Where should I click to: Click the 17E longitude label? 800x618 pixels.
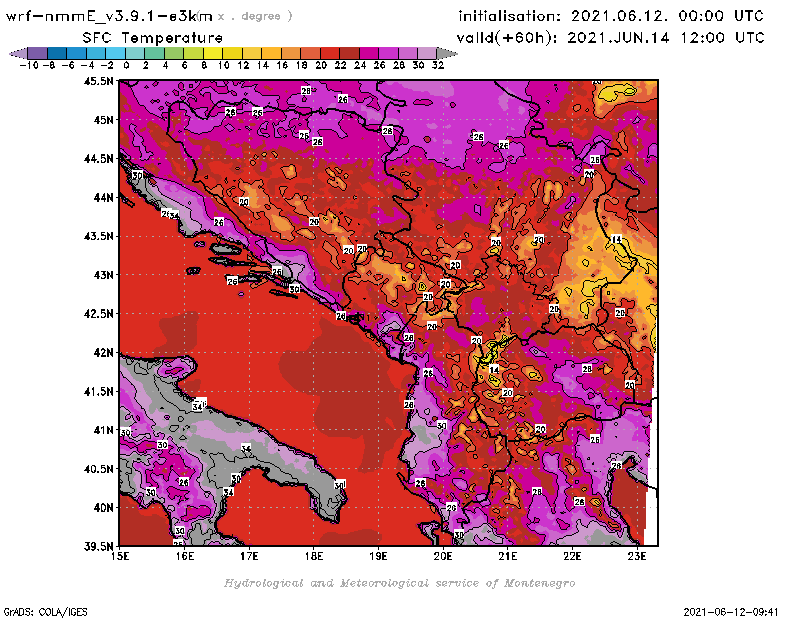tap(249, 556)
